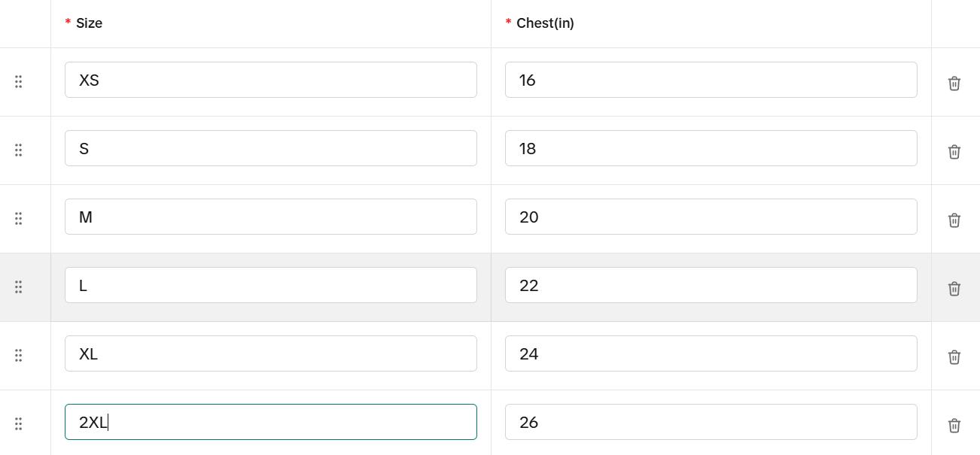Remove the XL size row
980x455 pixels.
954,356
